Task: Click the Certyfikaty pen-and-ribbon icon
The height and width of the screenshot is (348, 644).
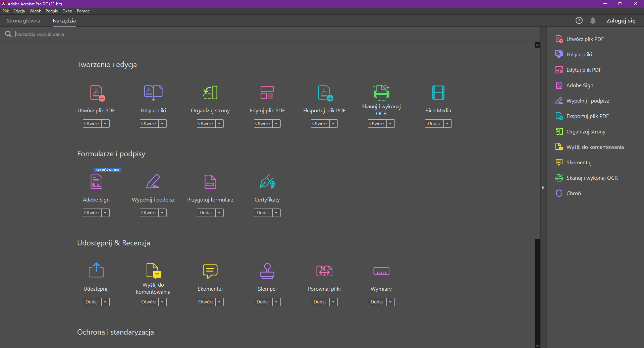Action: point(267,181)
